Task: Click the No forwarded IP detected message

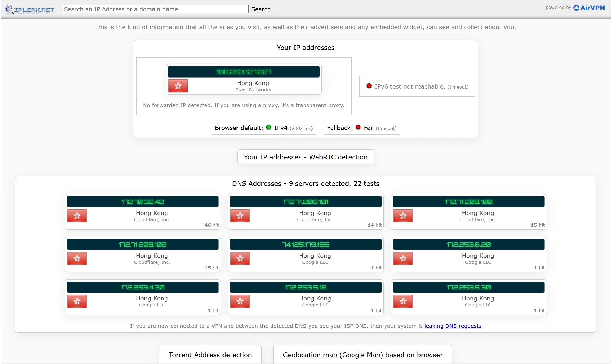Action: [x=244, y=105]
